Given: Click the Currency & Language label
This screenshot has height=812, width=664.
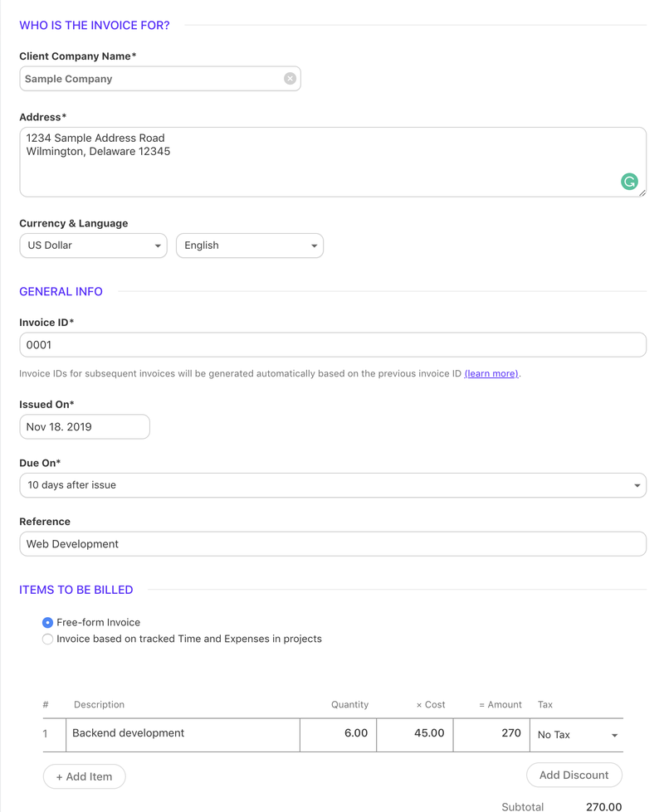Looking at the screenshot, I should point(74,223).
